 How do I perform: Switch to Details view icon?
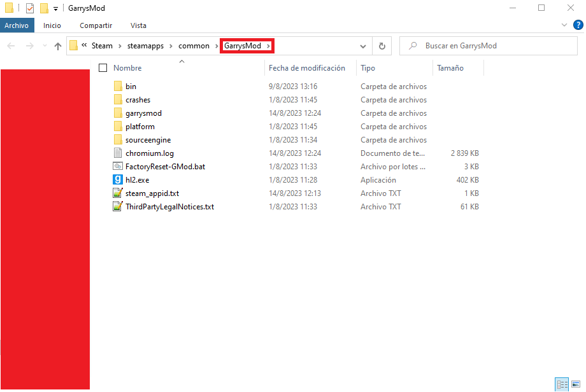[x=562, y=384]
